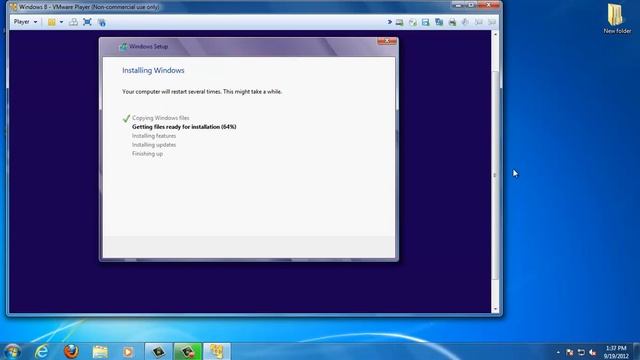Click the printer device icon
The height and width of the screenshot is (360, 640).
452,22
